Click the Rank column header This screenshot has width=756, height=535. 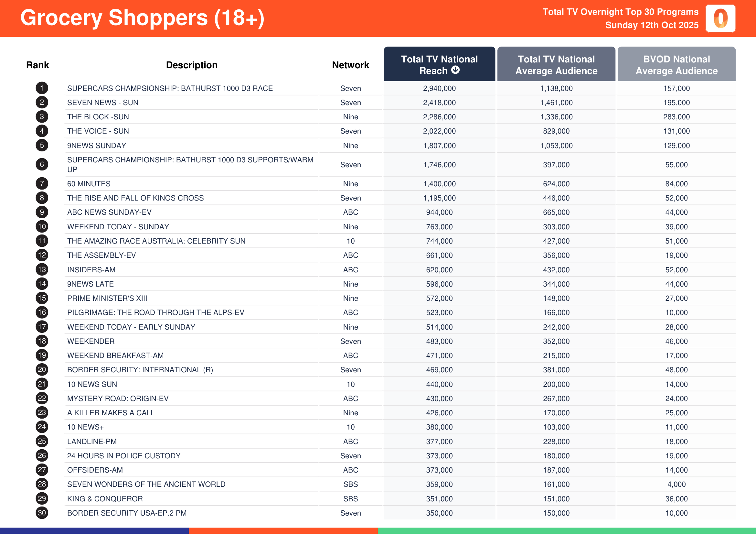pos(37,65)
